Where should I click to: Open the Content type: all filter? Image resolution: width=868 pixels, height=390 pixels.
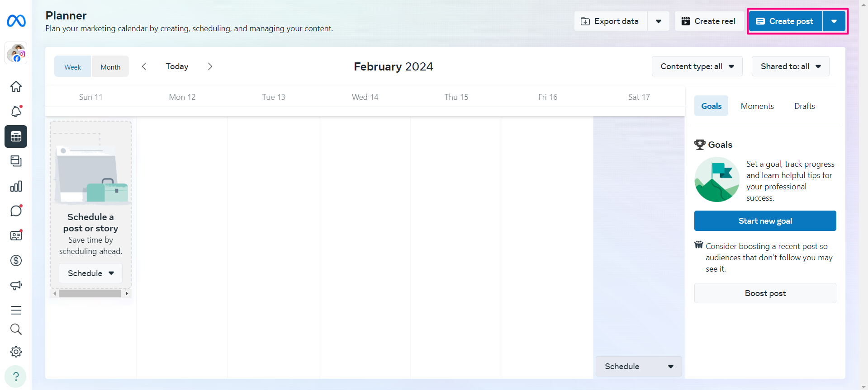(697, 66)
